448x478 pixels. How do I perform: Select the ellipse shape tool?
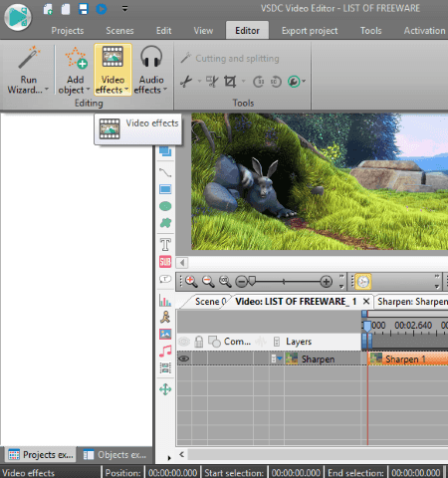[x=165, y=206]
